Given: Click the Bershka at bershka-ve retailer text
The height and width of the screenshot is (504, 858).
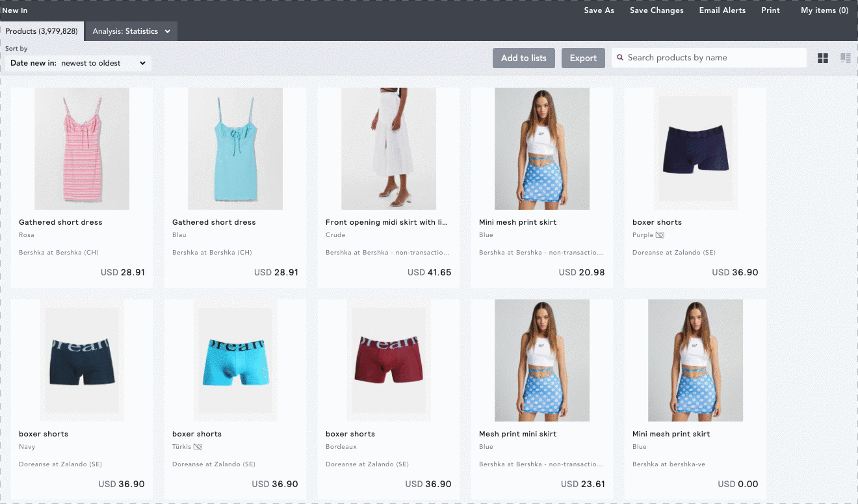Looking at the screenshot, I should point(669,464).
